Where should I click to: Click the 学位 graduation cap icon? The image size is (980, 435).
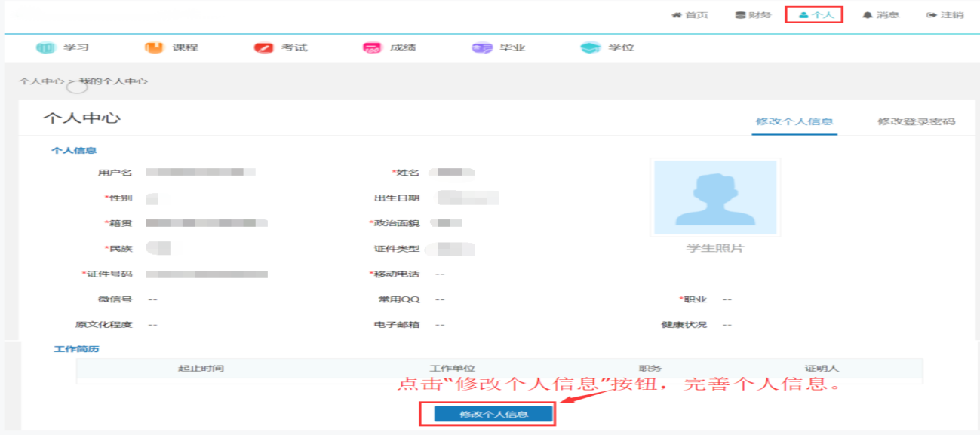tap(590, 47)
